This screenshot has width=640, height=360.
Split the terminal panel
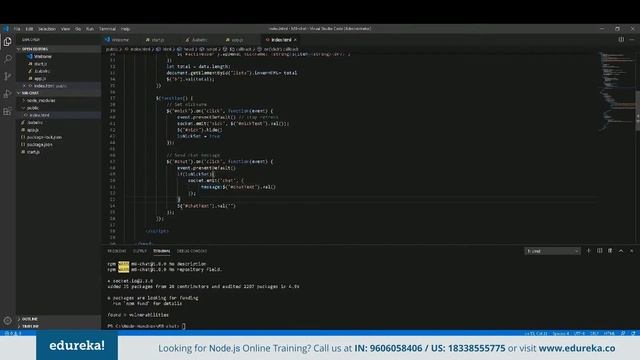point(600,251)
